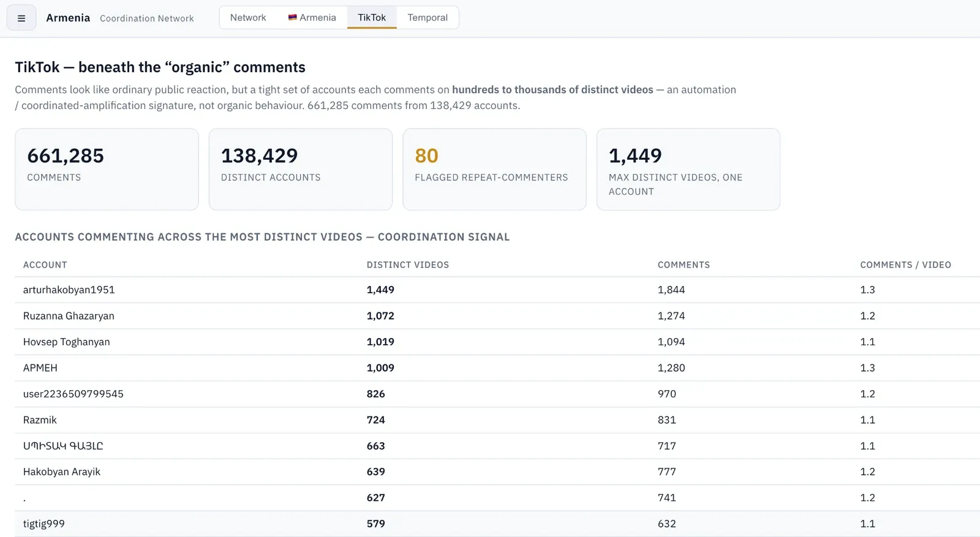Select account tigtig999
This screenshot has height=537, width=980.
44,524
